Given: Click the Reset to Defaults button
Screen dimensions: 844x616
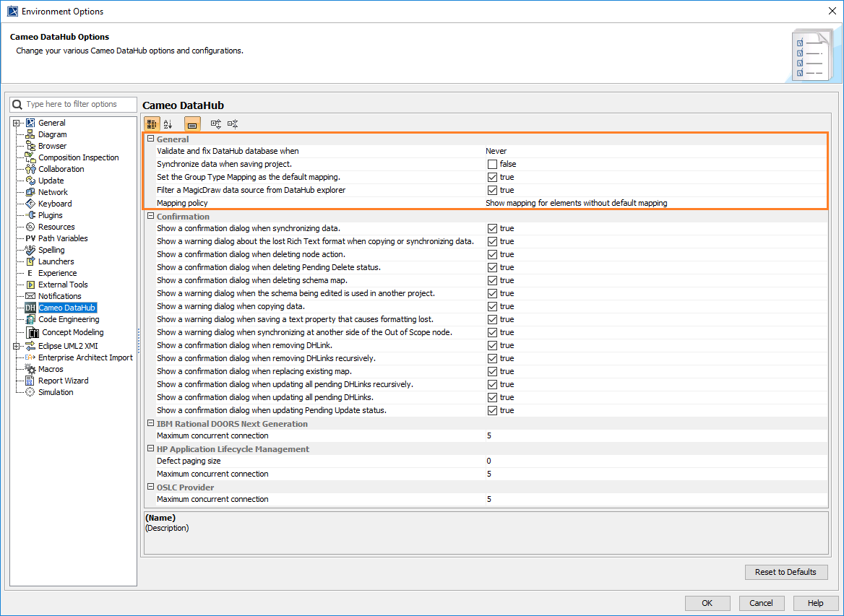Looking at the screenshot, I should (x=786, y=572).
